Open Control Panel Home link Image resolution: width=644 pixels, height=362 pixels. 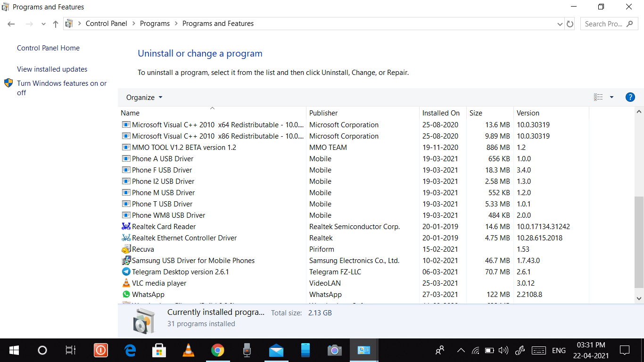[x=48, y=48]
